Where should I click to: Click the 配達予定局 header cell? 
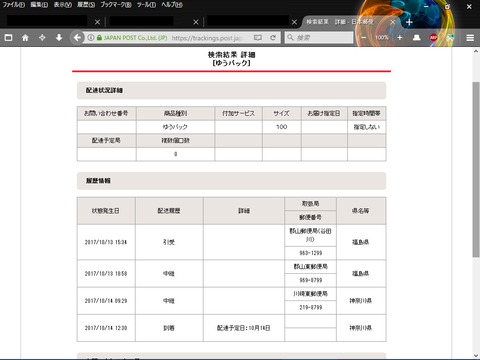(106, 141)
